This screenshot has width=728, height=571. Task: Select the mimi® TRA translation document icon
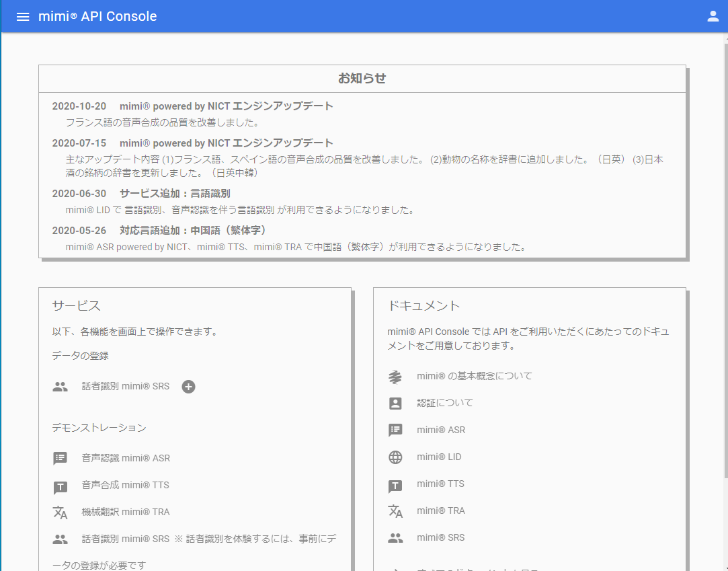tap(395, 510)
